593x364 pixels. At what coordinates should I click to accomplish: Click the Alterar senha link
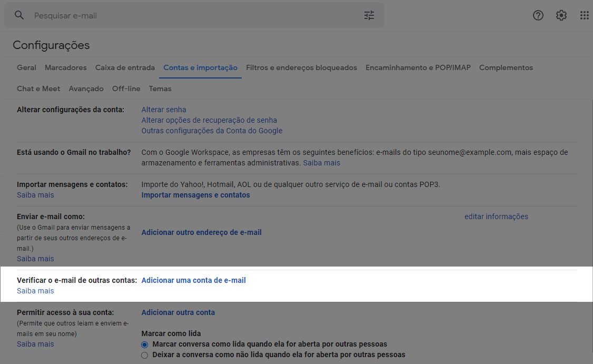click(164, 110)
